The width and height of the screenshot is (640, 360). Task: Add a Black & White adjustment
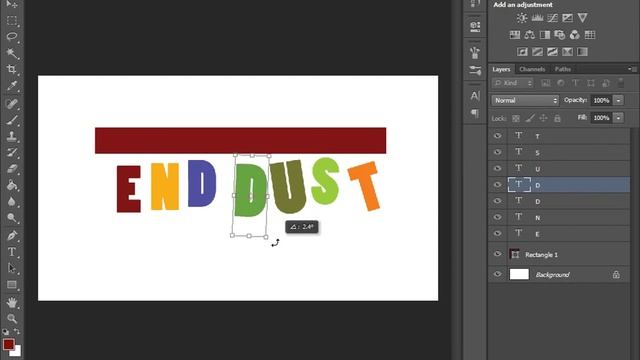[545, 35]
